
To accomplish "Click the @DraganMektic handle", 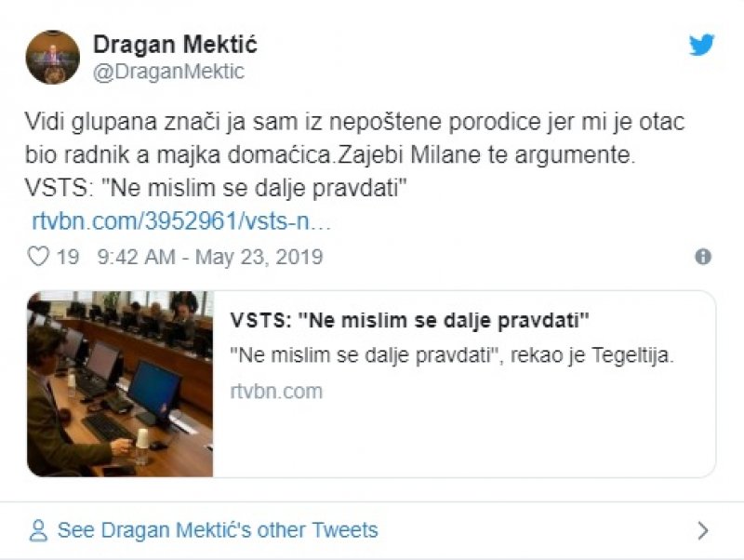I will (167, 72).
